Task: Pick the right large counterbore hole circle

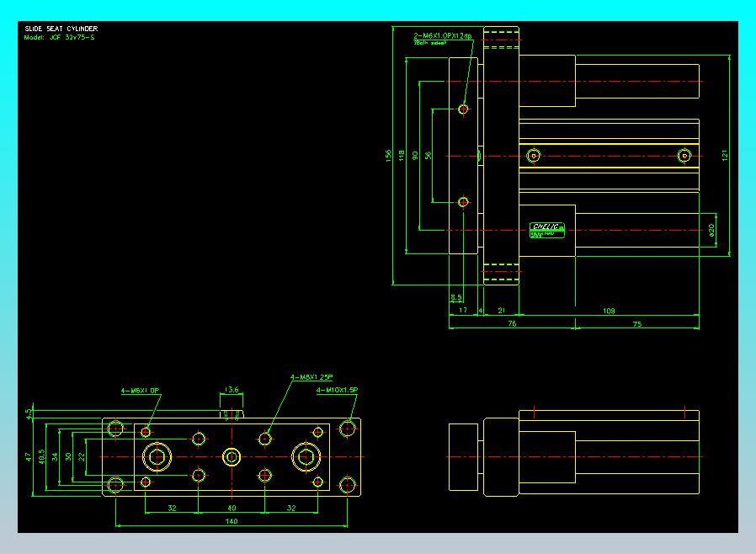Action: click(306, 456)
